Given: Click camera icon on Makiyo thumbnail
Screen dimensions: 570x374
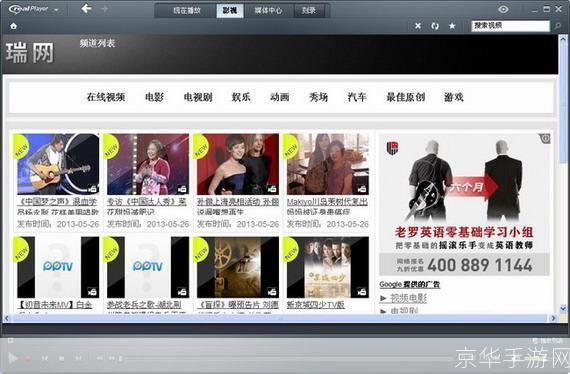Looking at the screenshot, I should (362, 189).
